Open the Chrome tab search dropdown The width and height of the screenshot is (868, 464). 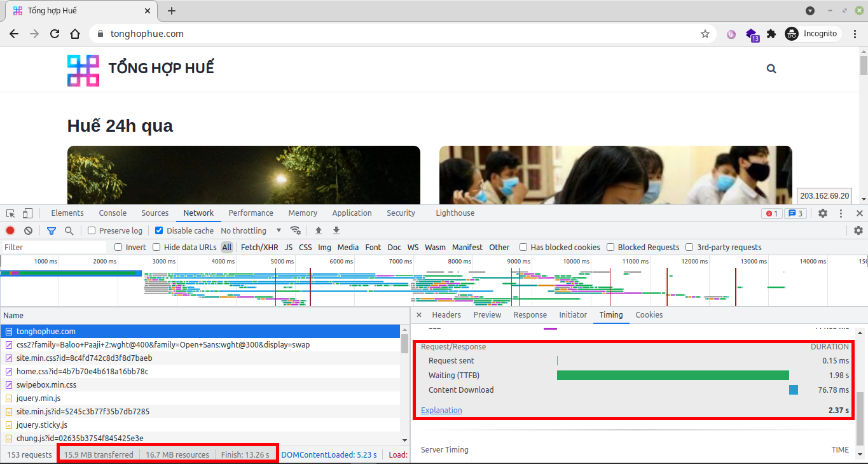(810, 11)
